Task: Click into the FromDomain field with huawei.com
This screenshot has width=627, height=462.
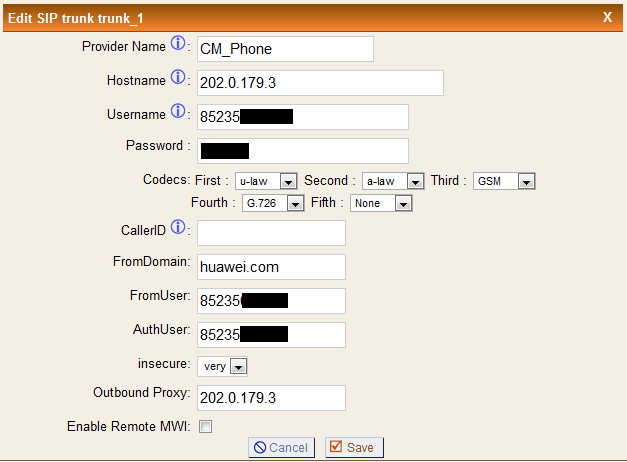Action: coord(271,267)
